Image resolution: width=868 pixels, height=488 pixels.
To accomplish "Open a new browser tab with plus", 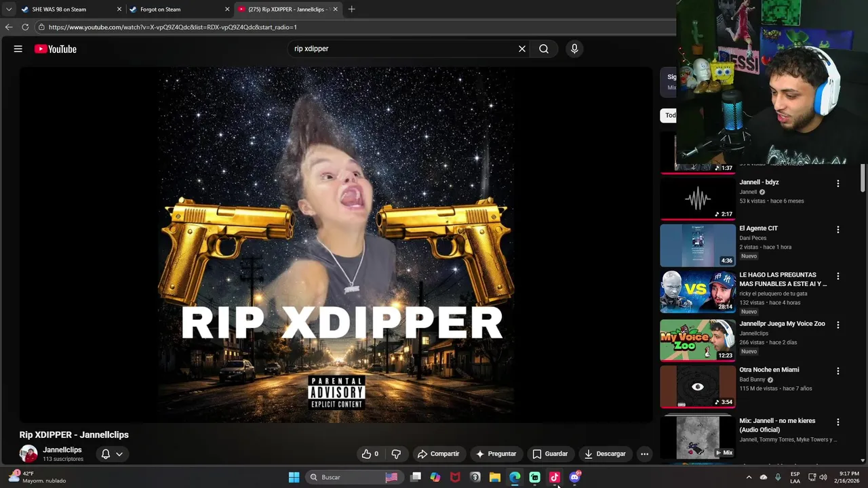I will coord(351,9).
